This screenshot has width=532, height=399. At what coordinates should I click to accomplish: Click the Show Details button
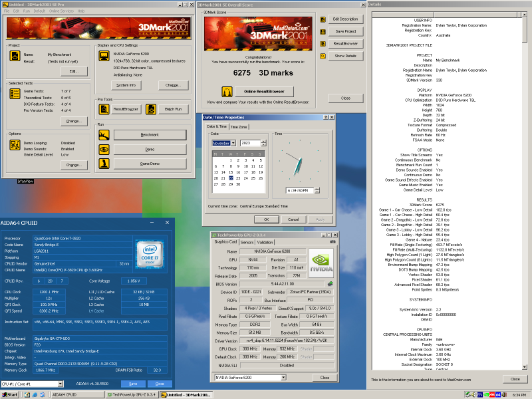[346, 56]
